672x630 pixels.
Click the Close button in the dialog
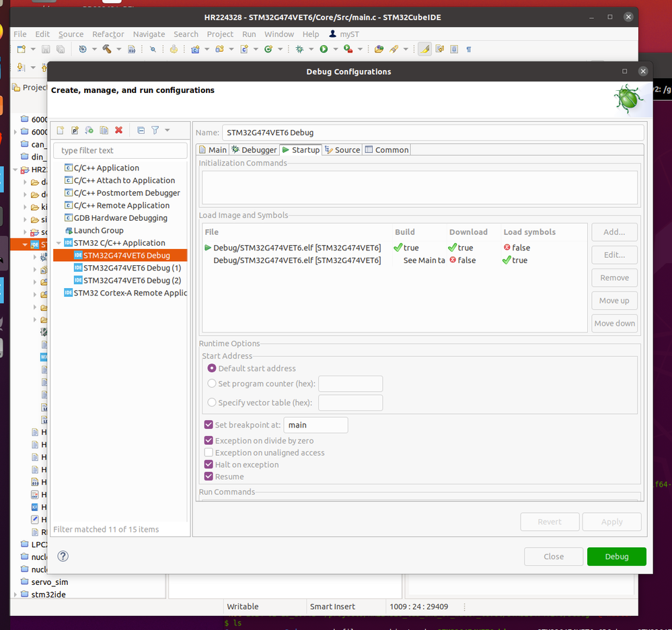(x=554, y=556)
